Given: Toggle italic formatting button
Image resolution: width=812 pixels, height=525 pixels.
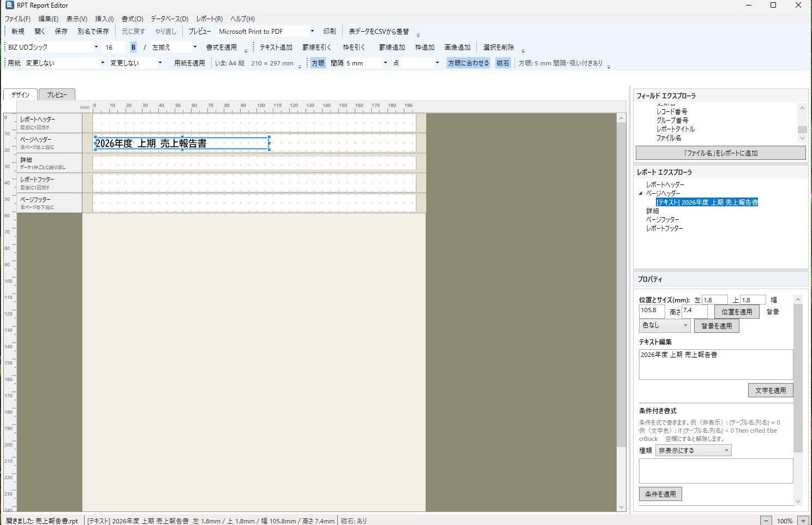Looking at the screenshot, I should point(145,47).
